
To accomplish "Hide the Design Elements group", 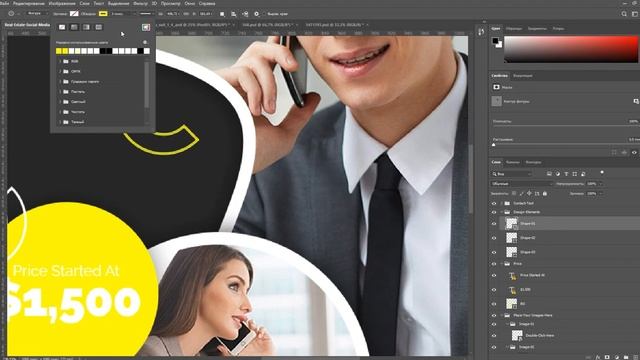I will (494, 212).
